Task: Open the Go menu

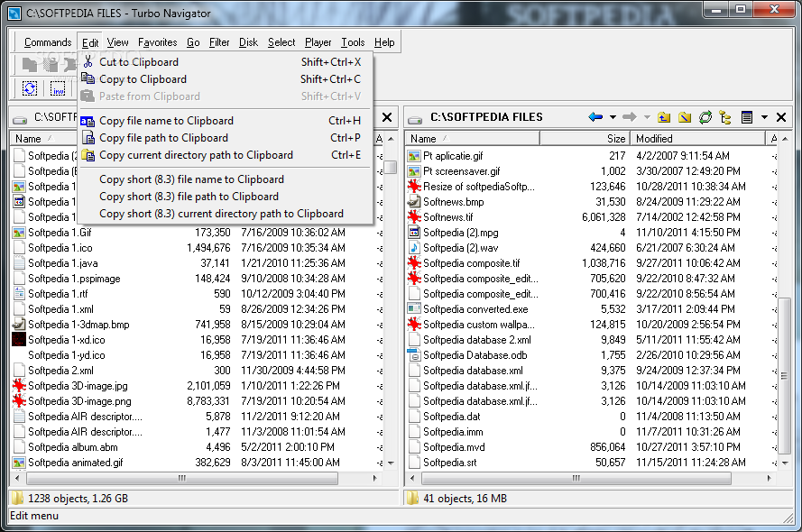Action: click(193, 42)
